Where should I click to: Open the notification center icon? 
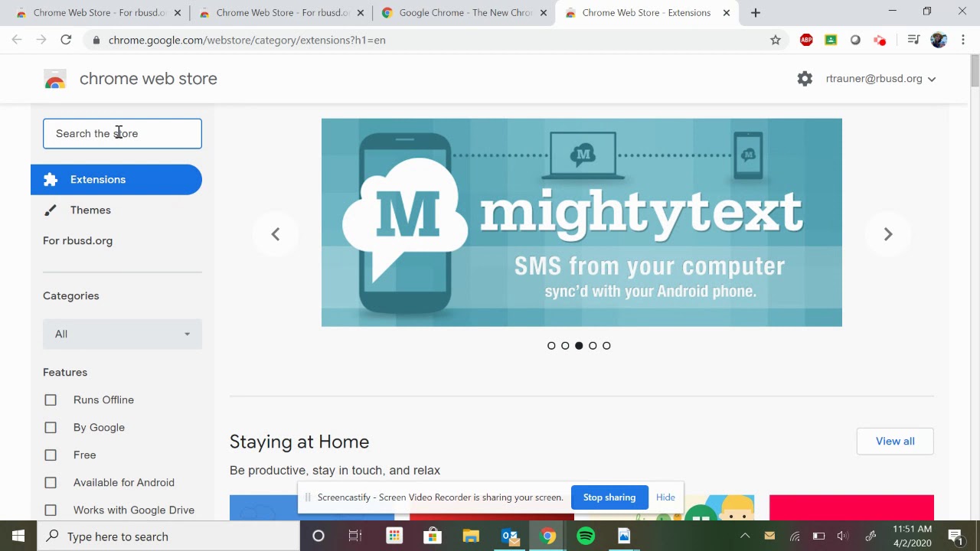tap(955, 536)
